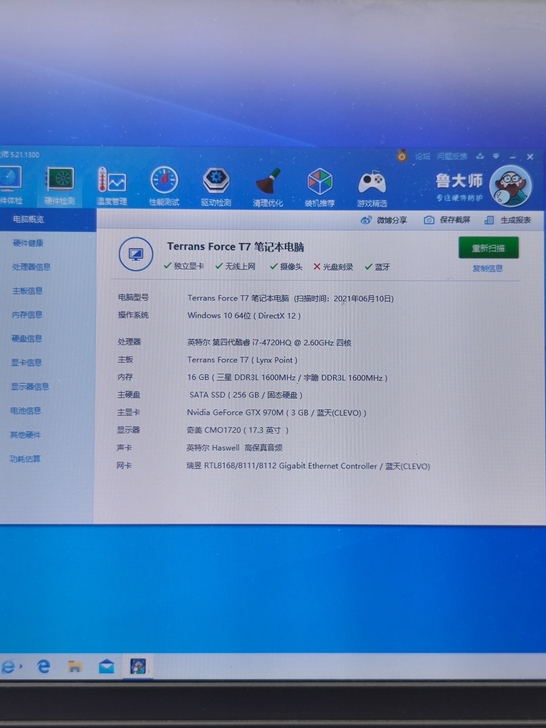Viewport: 546px width, 728px height.
Task: Click the 2021年06月10日 scan time text
Action: (x=363, y=299)
